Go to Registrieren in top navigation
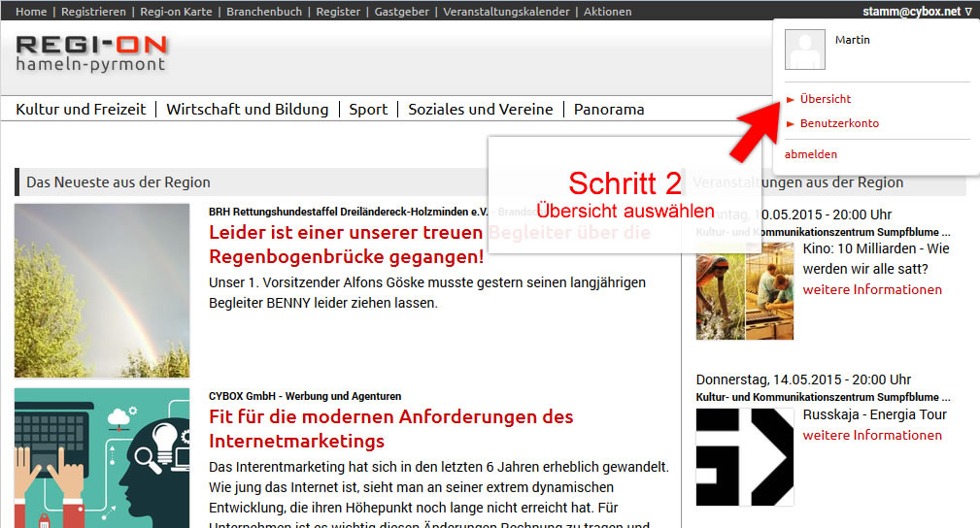Viewport: 980px width, 528px height. click(x=93, y=12)
